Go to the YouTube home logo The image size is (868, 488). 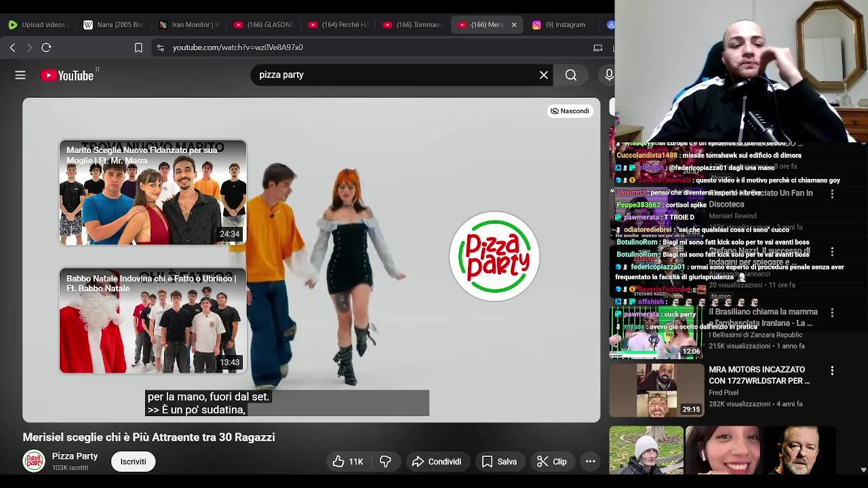tap(67, 75)
